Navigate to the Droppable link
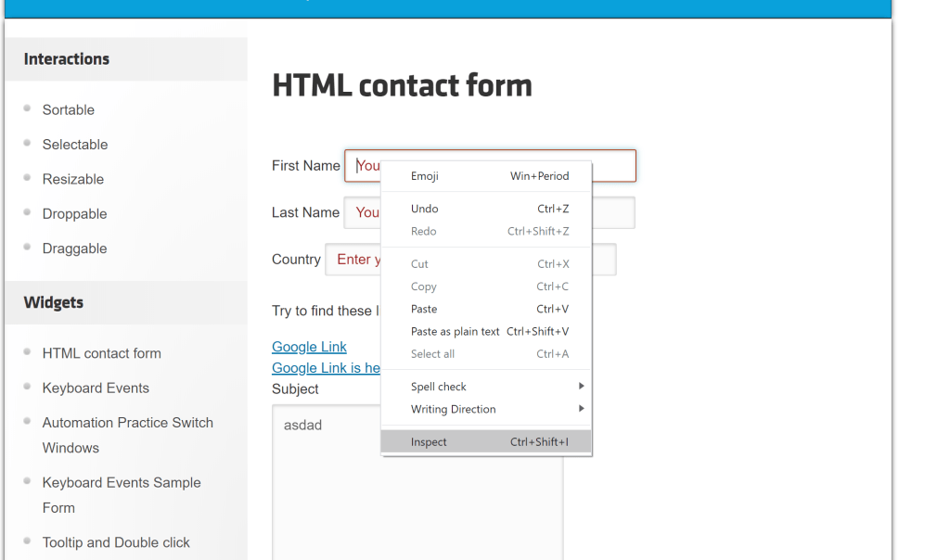The width and height of the screenshot is (950, 560). 75,214
